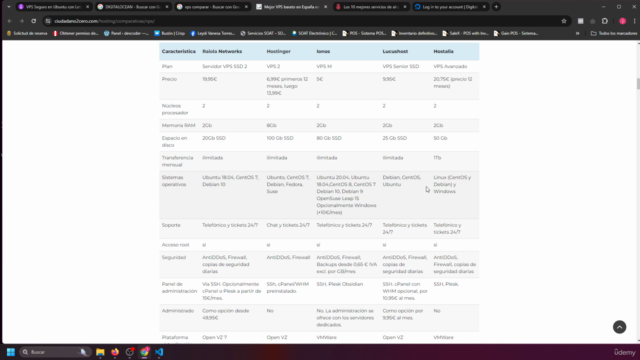Click the '19,95€' price cell

click(x=209, y=79)
